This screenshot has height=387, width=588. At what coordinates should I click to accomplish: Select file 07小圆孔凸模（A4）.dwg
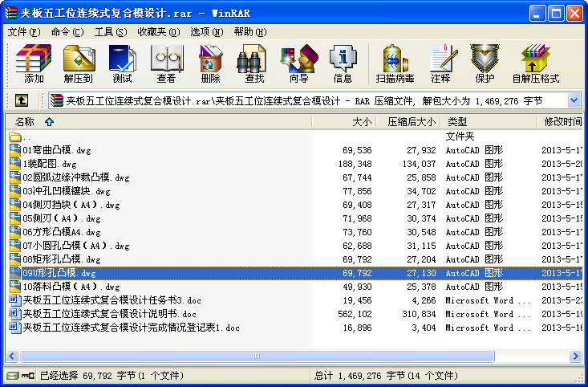(76, 246)
